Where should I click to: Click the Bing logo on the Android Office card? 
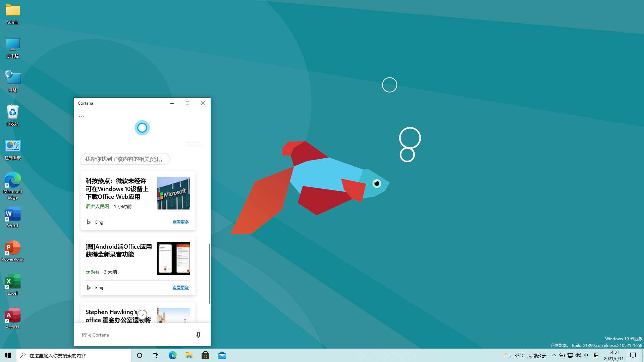point(89,287)
